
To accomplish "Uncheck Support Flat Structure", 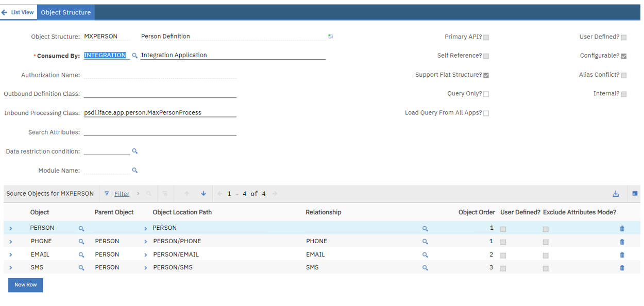I will [485, 74].
